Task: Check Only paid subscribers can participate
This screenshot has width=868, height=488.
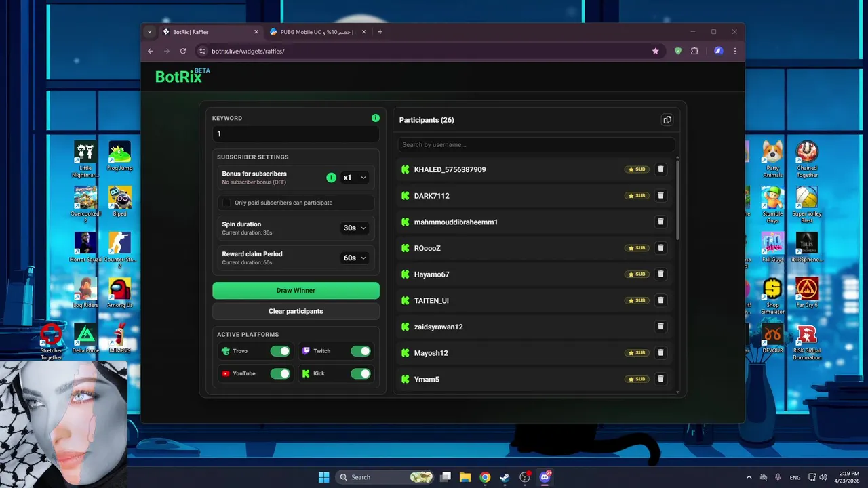Action: tap(226, 203)
